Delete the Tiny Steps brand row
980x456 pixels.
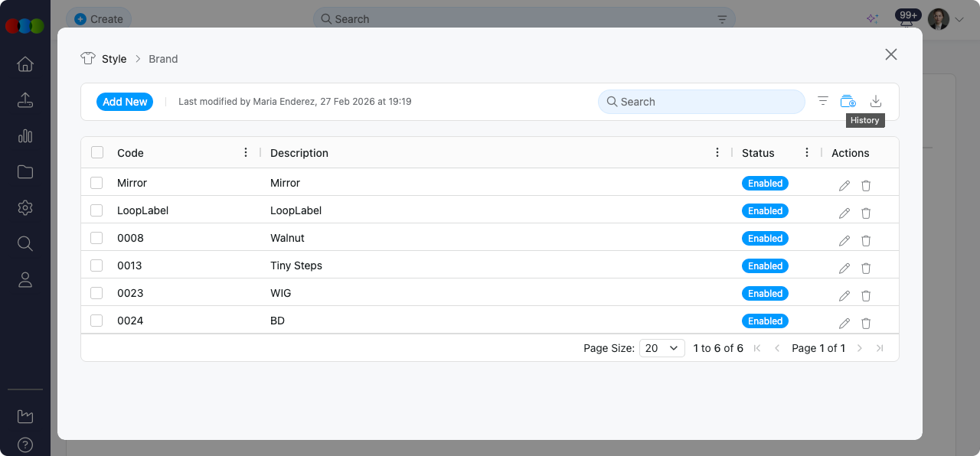pyautogui.click(x=866, y=268)
